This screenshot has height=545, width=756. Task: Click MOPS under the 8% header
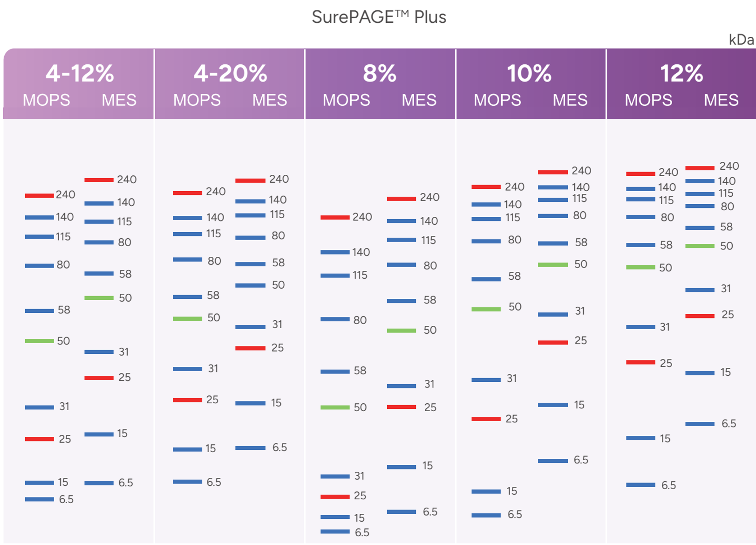click(x=347, y=100)
